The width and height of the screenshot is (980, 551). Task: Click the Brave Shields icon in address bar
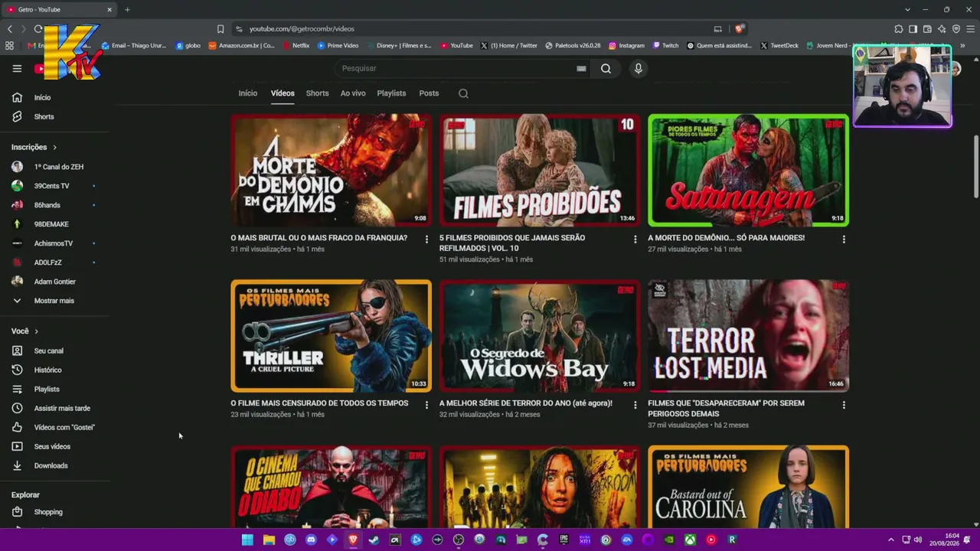[x=740, y=29]
